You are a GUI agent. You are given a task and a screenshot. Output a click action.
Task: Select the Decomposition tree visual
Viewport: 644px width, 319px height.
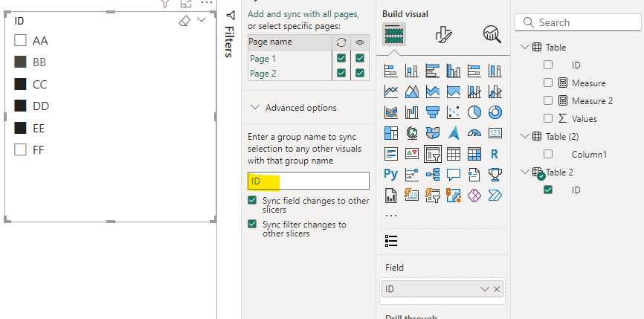(x=433, y=175)
